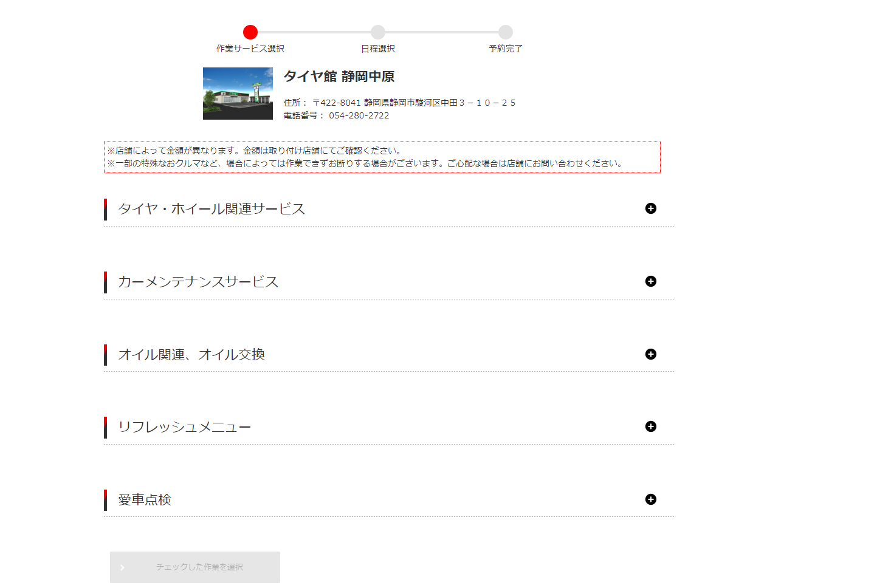Viewport: 877px width, 588px height.
Task: Click the grey 予約完了 step circle
Action: click(506, 32)
